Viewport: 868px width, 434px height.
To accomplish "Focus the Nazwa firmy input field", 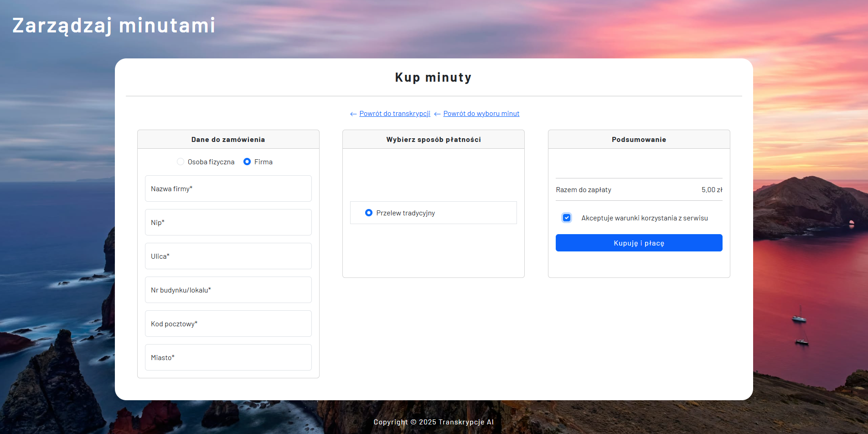I will click(x=228, y=189).
